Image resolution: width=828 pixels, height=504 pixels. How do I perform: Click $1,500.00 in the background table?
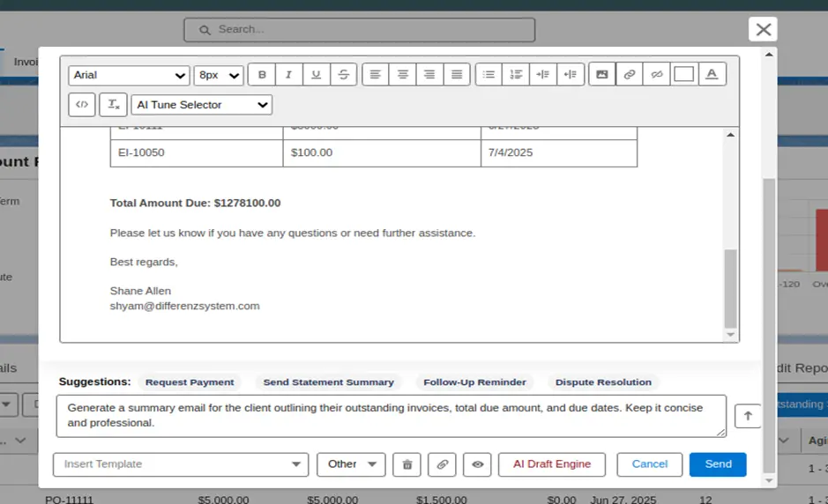tap(442, 500)
